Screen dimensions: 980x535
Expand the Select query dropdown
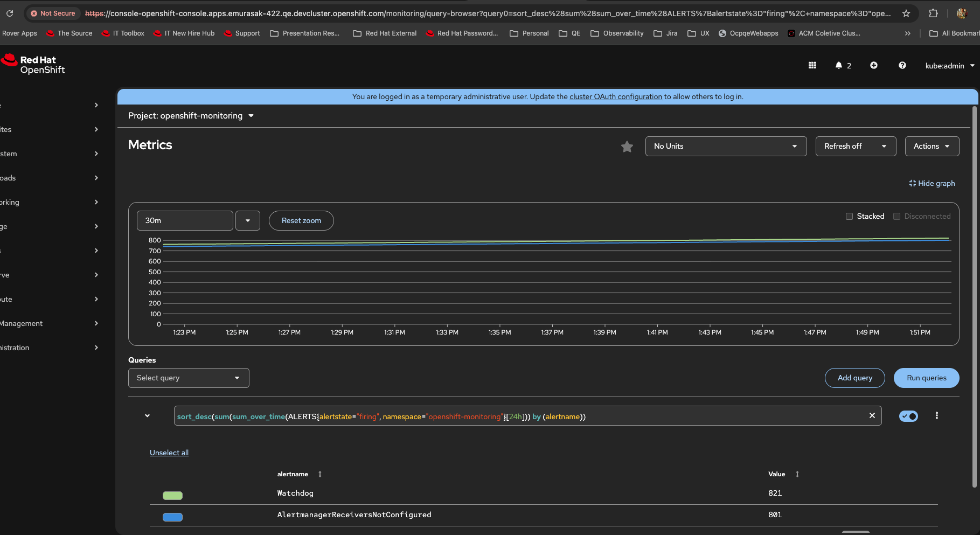pyautogui.click(x=189, y=378)
